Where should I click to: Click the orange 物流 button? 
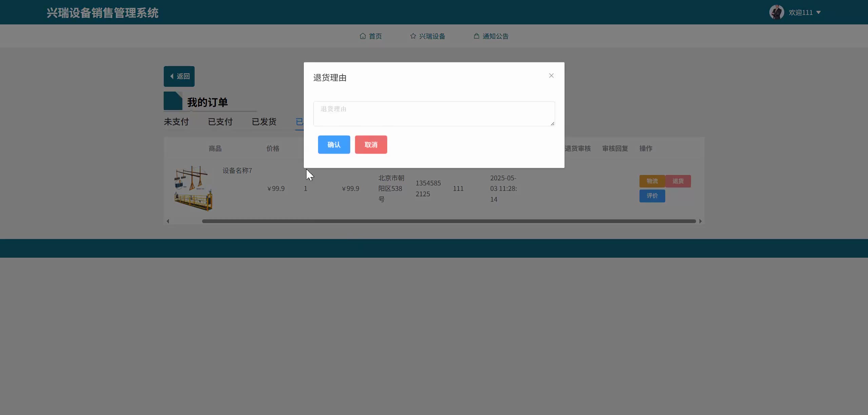pyautogui.click(x=652, y=181)
